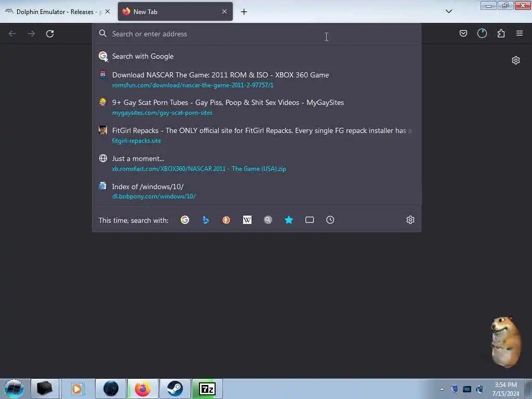
Task: Search this time with Wikipedia icon
Action: (x=247, y=220)
